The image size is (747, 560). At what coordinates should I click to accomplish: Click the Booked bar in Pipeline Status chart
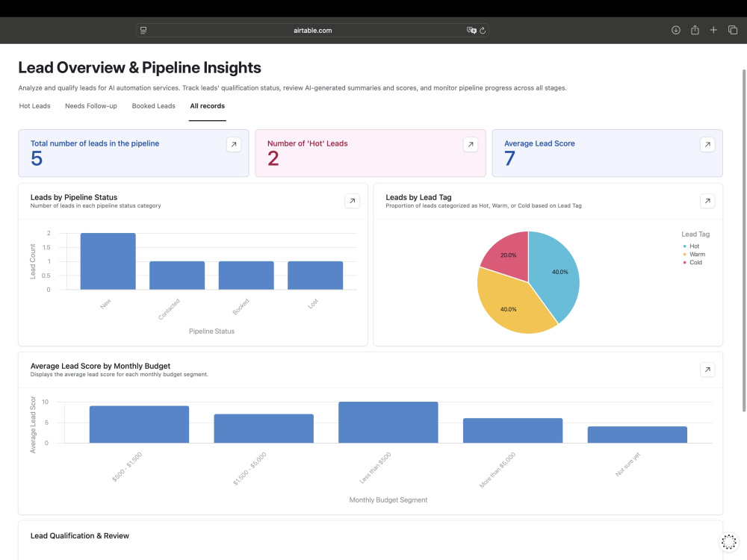click(x=247, y=276)
